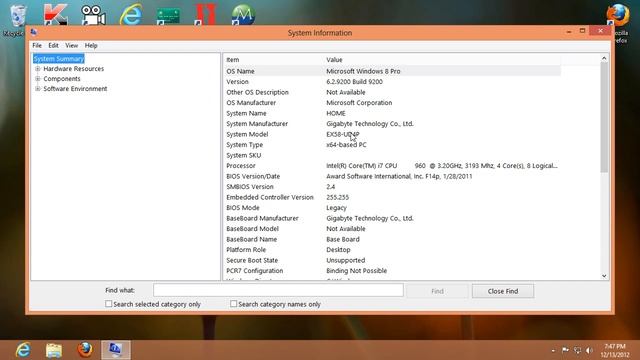Open the Action Center flag icon

point(565,350)
